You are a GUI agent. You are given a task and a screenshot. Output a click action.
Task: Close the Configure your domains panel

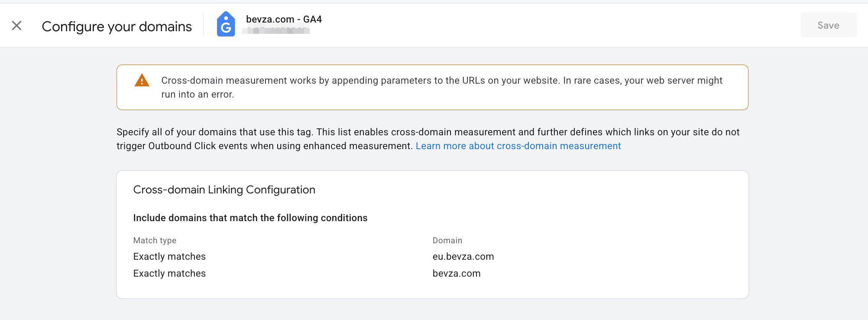click(x=16, y=26)
